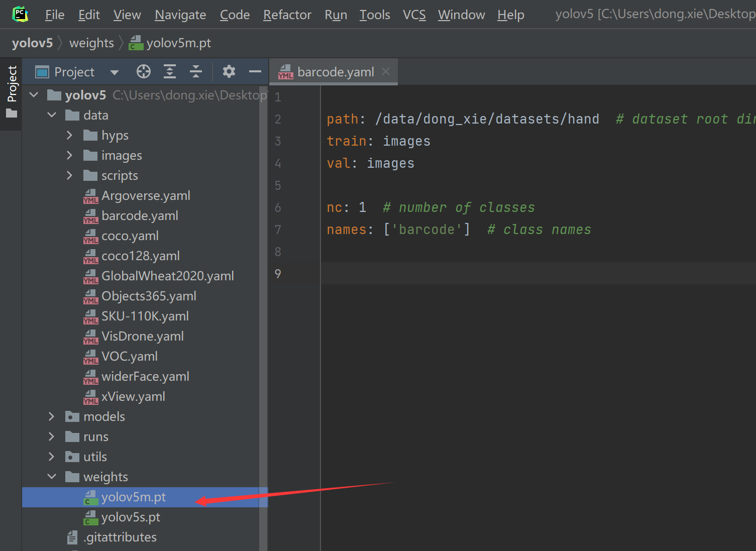Screen dimensions: 756x551
Task: Click the Argoverse.yaml file icon
Action: tap(90, 196)
